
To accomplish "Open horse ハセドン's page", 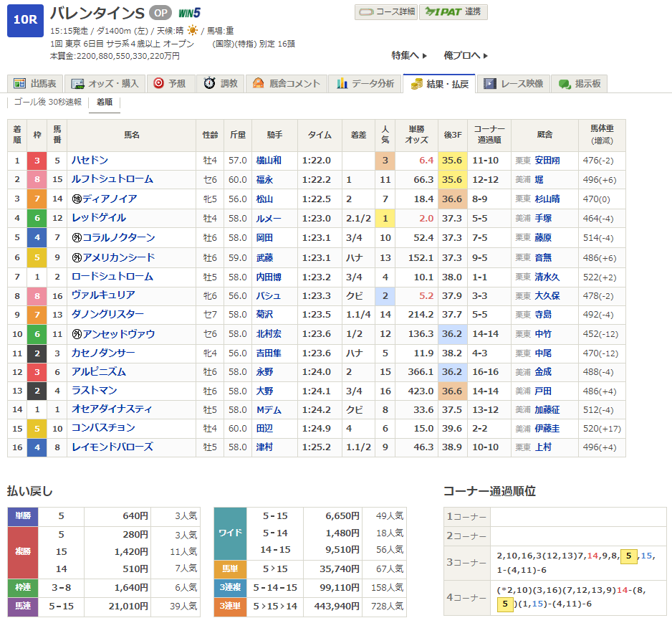I will pyautogui.click(x=90, y=161).
